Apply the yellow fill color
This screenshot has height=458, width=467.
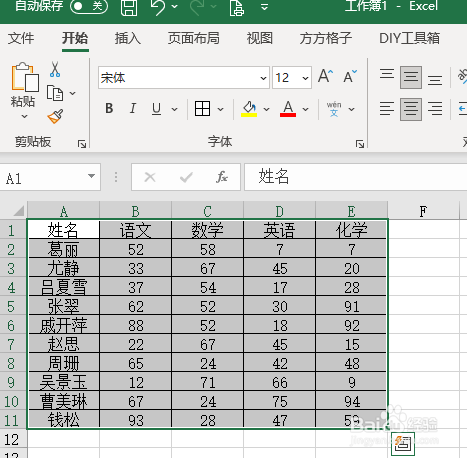tap(249, 109)
